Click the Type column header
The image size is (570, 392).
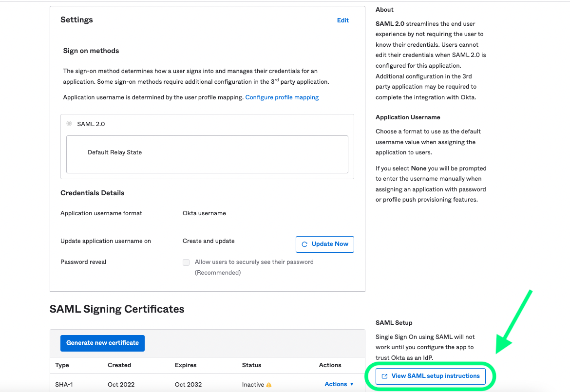coord(61,365)
